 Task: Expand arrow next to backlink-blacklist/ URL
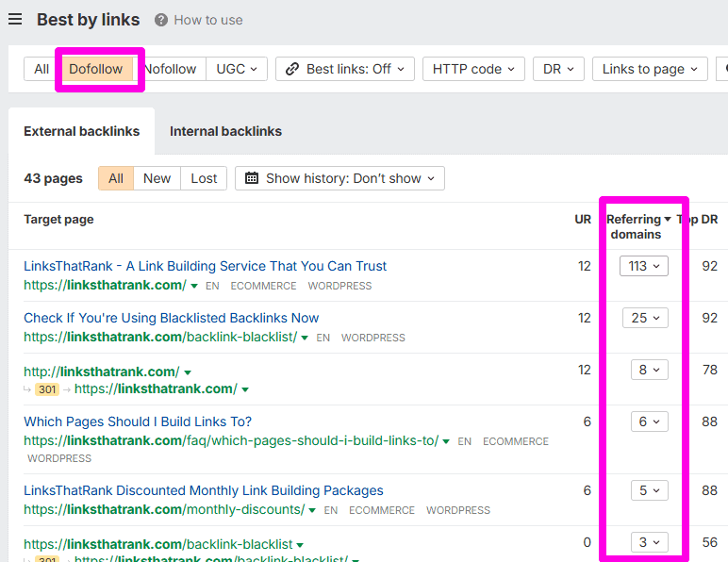pos(305,338)
